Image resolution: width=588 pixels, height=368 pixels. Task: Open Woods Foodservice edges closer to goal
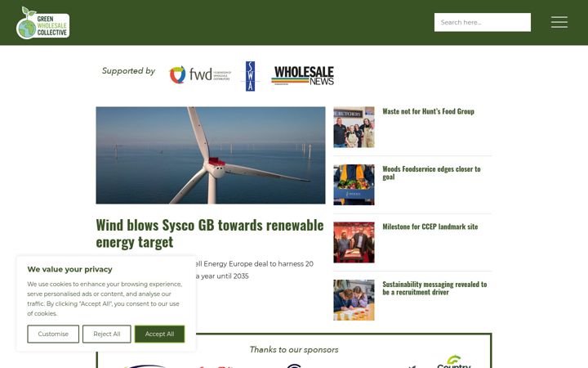coord(431,173)
